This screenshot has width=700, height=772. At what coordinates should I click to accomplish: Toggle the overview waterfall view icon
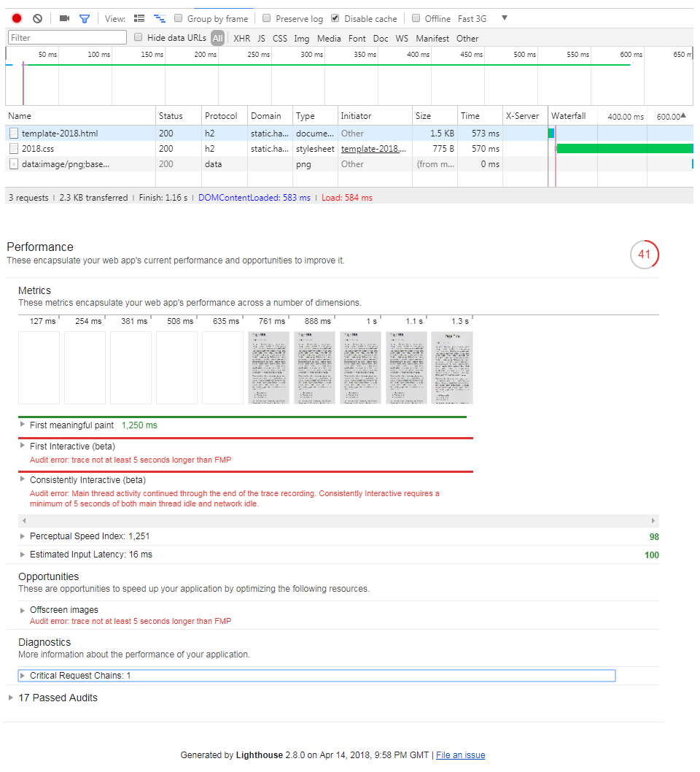160,19
